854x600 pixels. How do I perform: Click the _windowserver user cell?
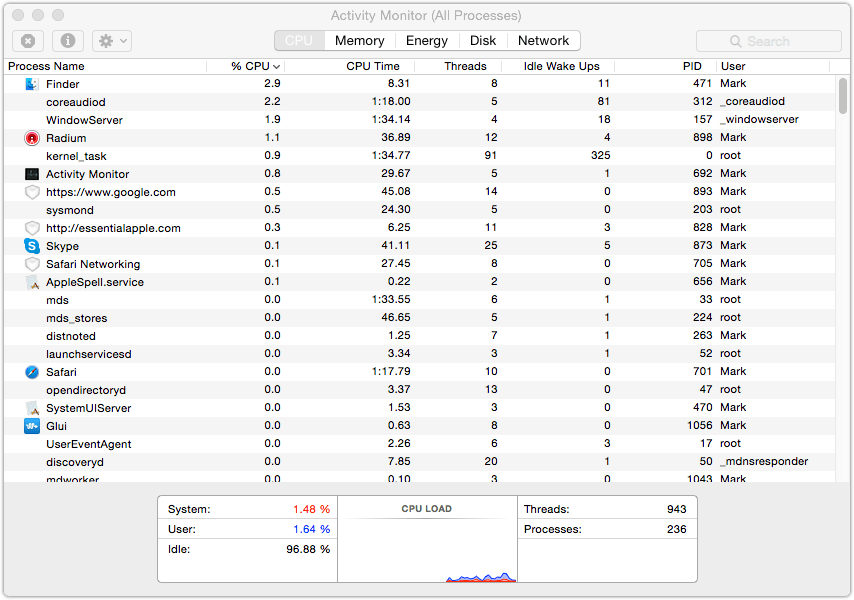point(759,119)
